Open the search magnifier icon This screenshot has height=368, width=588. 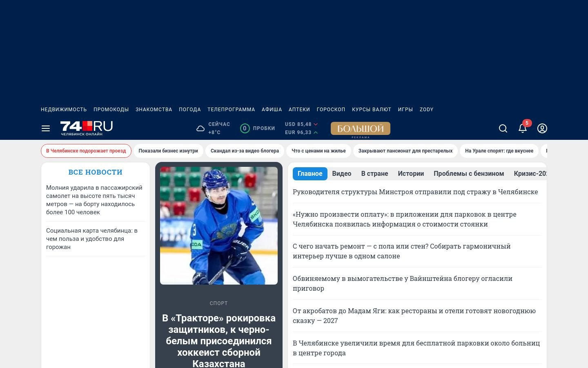pos(503,128)
